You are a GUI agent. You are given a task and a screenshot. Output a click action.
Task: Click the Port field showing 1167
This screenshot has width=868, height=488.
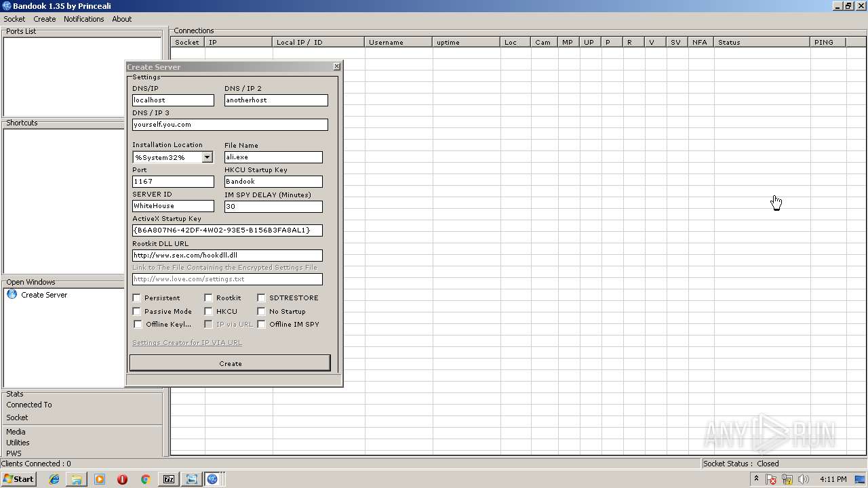click(x=173, y=182)
